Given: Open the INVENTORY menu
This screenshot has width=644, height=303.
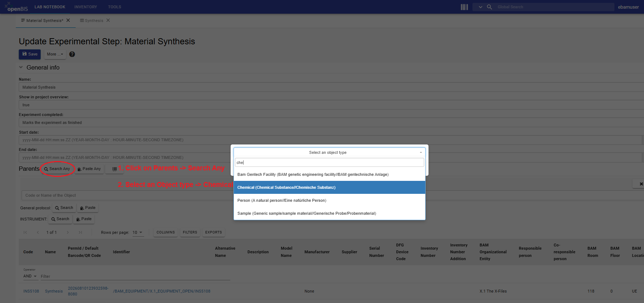Looking at the screenshot, I should (x=85, y=7).
